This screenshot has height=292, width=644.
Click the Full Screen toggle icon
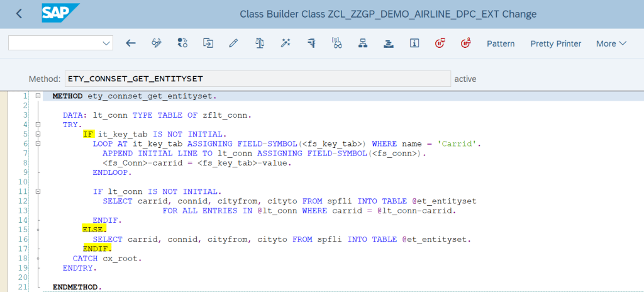(389, 43)
